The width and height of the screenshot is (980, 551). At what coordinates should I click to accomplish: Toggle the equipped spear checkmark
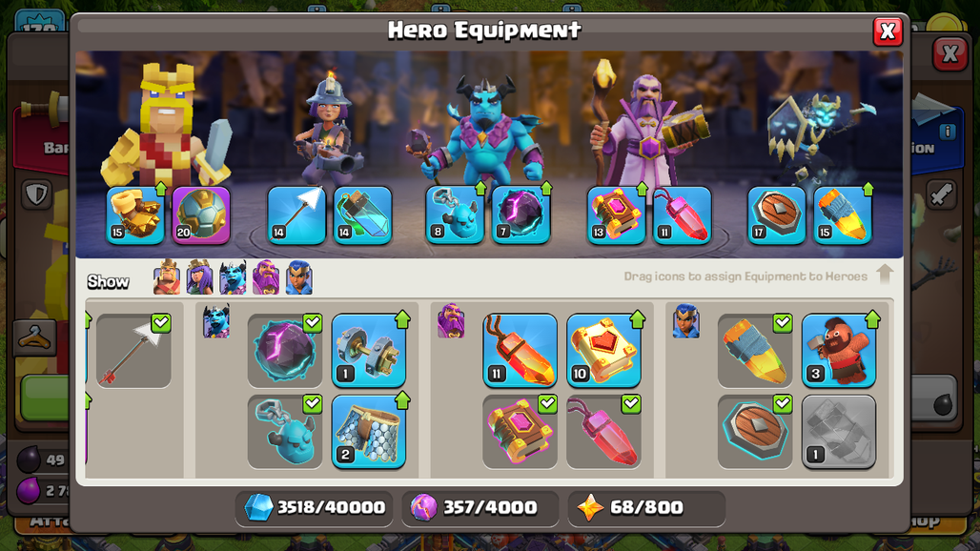pos(160,323)
